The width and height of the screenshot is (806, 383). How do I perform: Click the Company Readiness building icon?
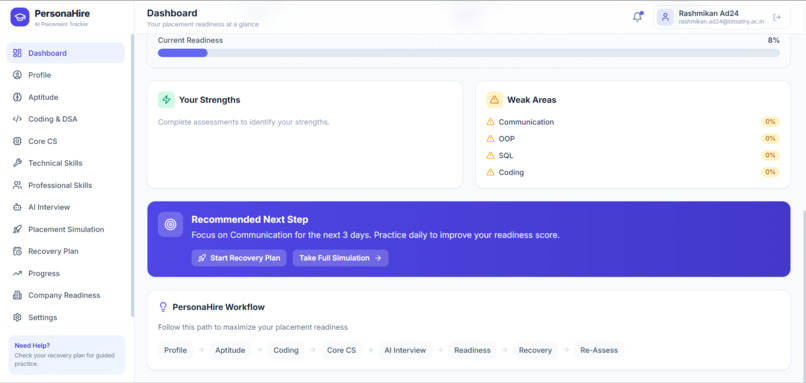[x=17, y=295]
